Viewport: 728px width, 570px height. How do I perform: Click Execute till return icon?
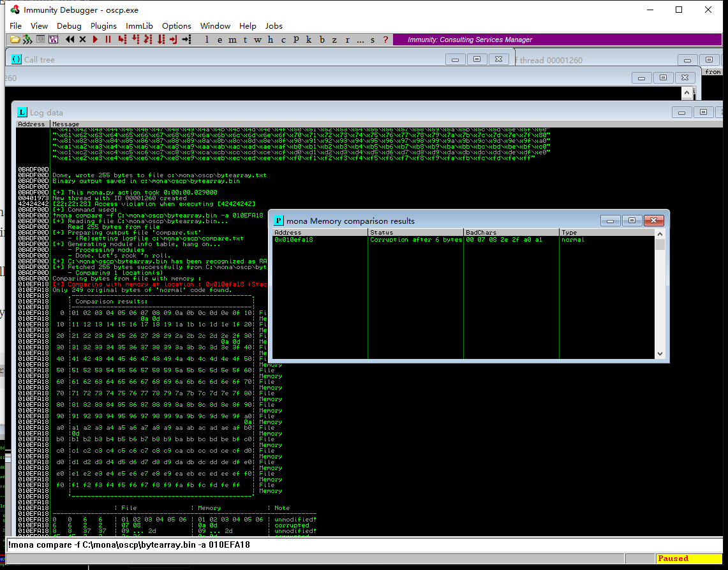click(x=174, y=40)
